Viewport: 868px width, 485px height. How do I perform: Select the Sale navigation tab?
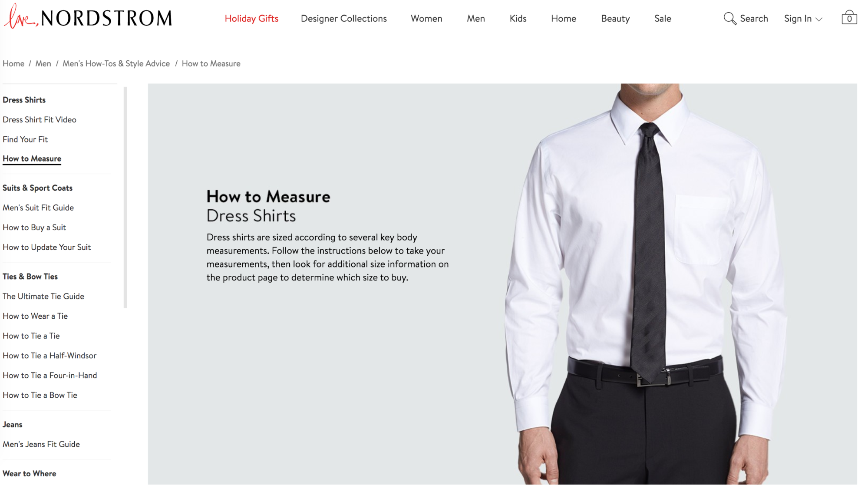coord(663,19)
